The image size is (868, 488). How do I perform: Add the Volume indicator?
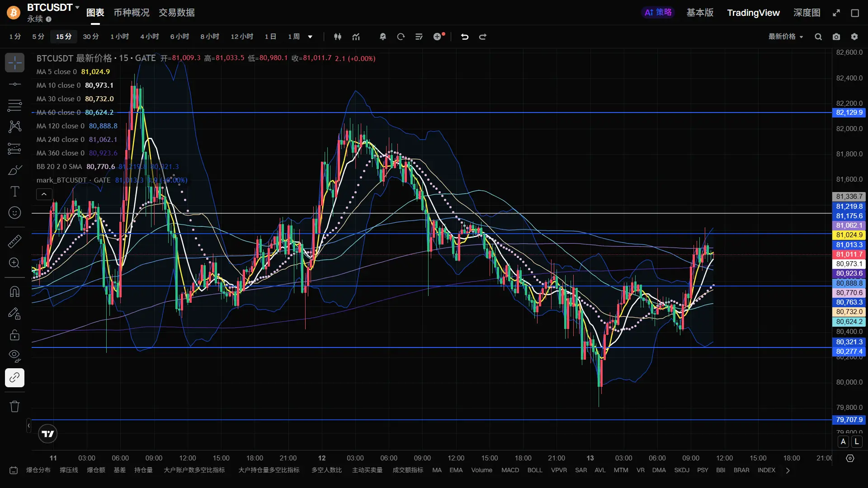pyautogui.click(x=482, y=470)
